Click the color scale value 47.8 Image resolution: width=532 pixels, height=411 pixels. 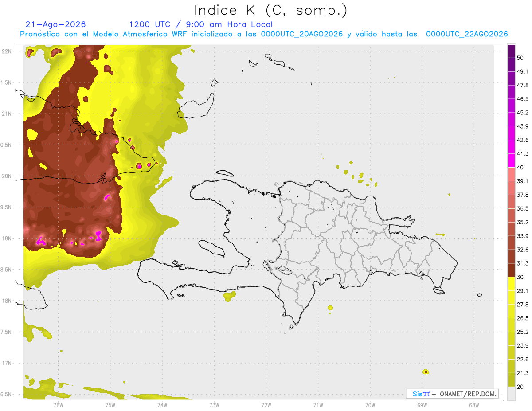523,86
